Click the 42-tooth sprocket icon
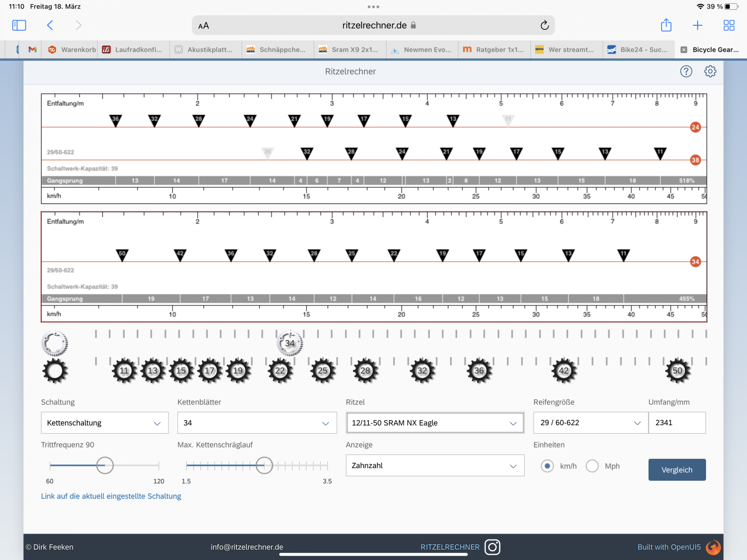747x560 pixels. (x=564, y=371)
